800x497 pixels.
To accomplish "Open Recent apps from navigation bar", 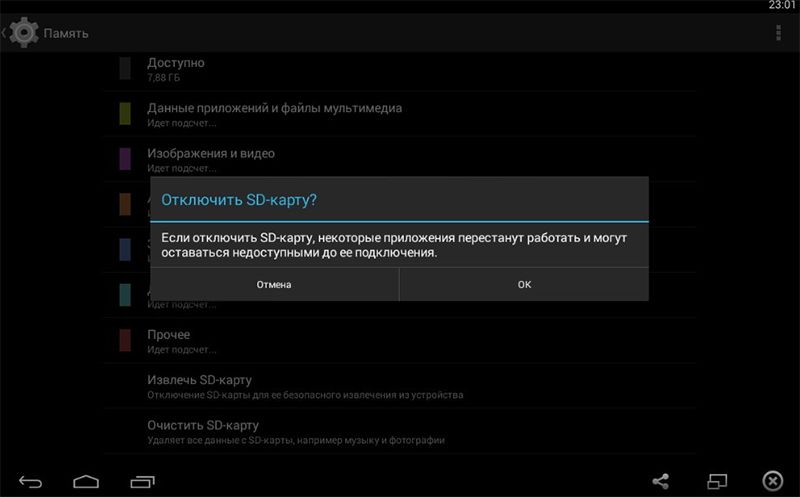I will [142, 482].
